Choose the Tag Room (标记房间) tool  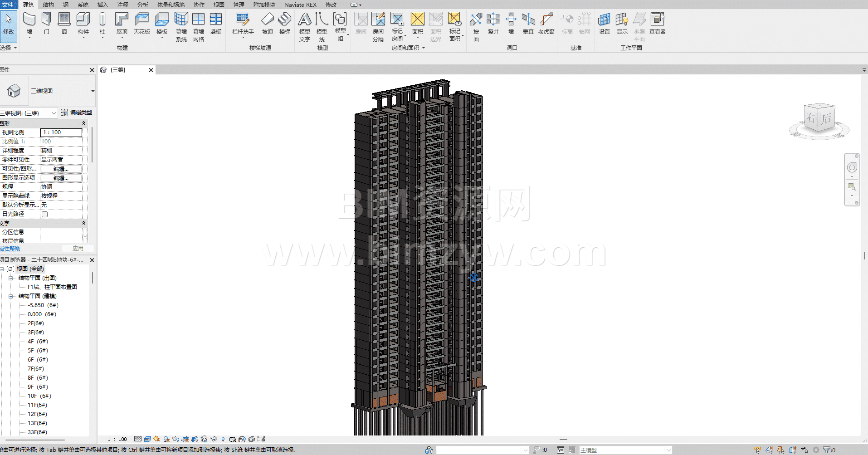click(397, 27)
